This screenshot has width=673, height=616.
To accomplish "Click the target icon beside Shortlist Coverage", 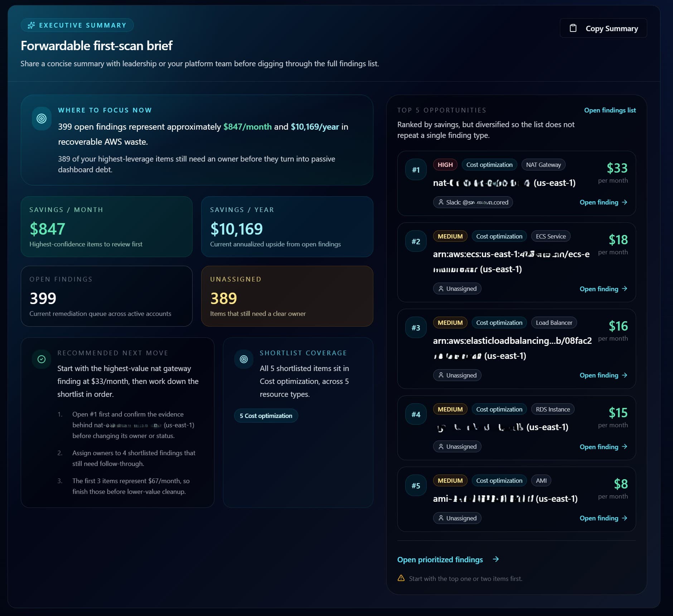I will [x=244, y=359].
